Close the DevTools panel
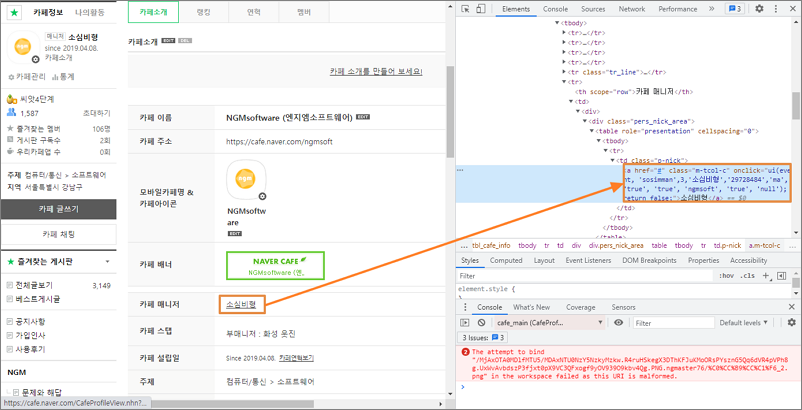Screen dimensions: 802x410 pyautogui.click(x=791, y=9)
